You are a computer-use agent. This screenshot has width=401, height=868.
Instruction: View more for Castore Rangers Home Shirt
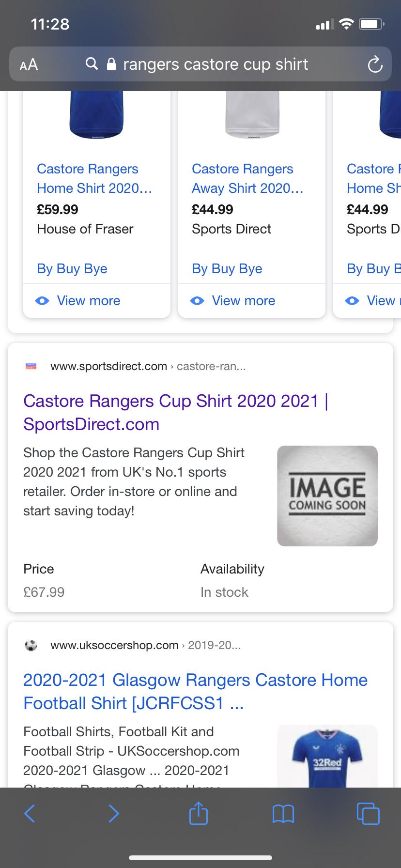pos(88,301)
